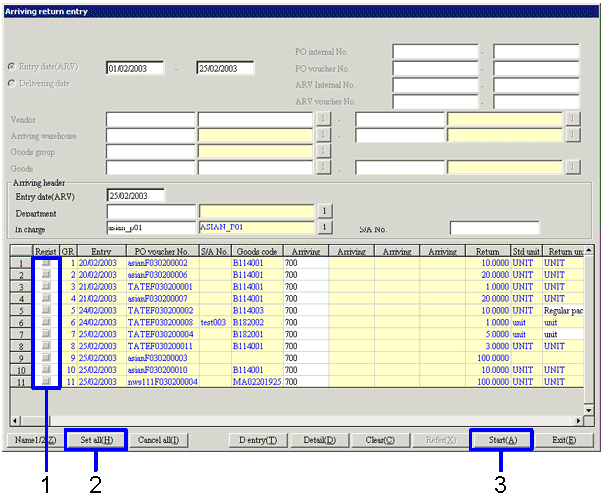The height and width of the screenshot is (502, 604).
Task: Click voucher cell asianF030200006
Action: click(163, 275)
